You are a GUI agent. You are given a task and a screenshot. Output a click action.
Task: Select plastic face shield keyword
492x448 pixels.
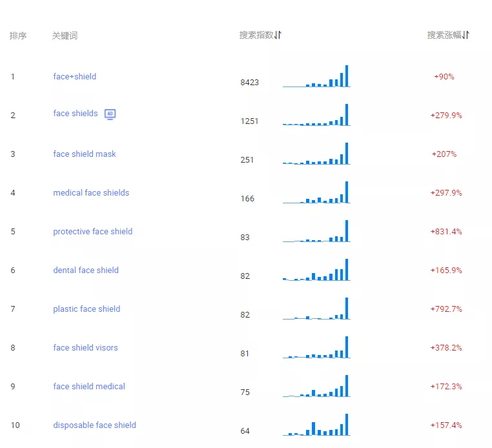[87, 309]
